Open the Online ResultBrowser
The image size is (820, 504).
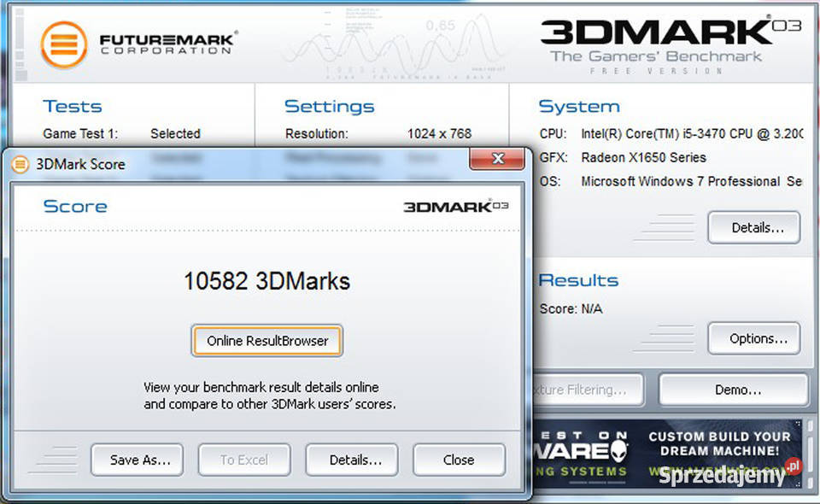pyautogui.click(x=267, y=341)
